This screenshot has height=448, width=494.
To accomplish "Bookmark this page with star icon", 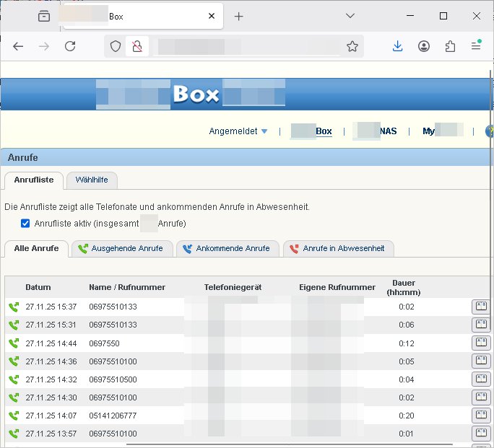I will [x=352, y=46].
